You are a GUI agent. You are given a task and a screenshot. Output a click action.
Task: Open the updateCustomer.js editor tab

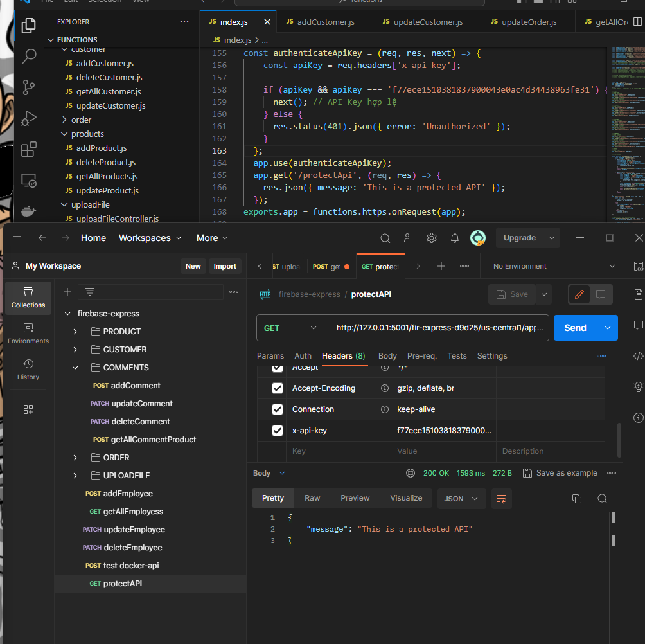point(427,22)
